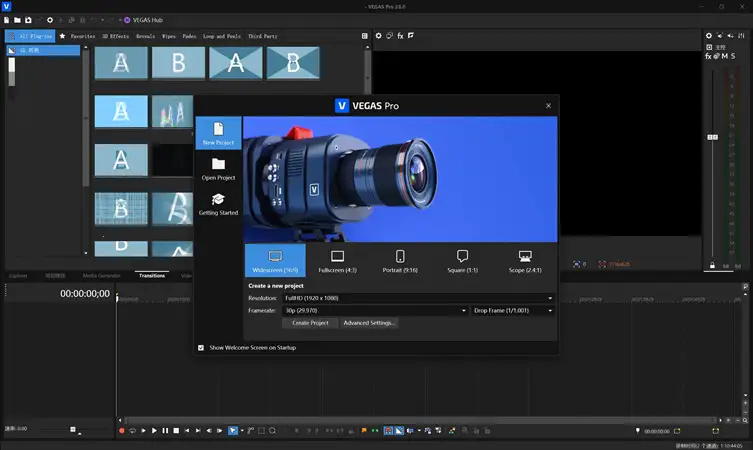Screen dimensions: 753x450
Task: Select the 3D Effects category tab
Action: click(115, 36)
